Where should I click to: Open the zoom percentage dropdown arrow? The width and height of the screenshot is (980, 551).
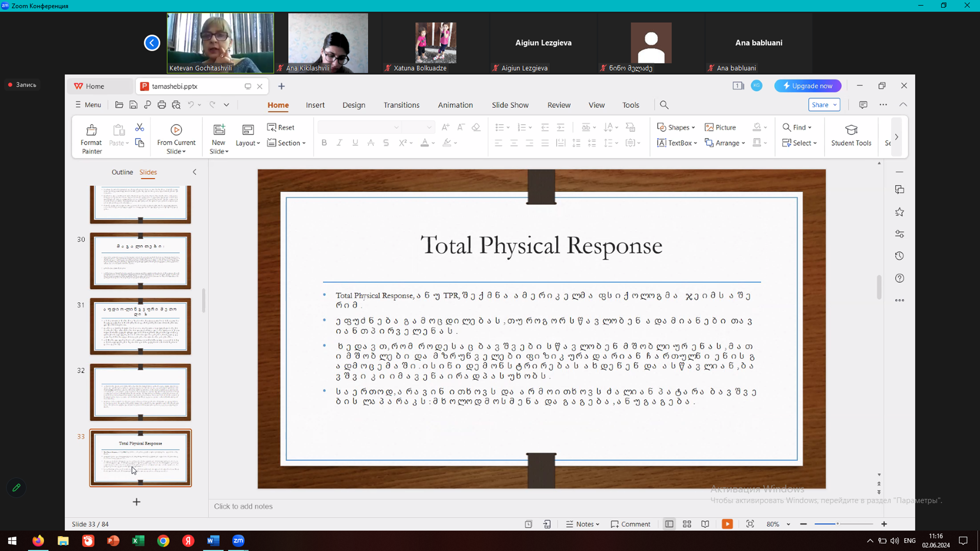788,524
